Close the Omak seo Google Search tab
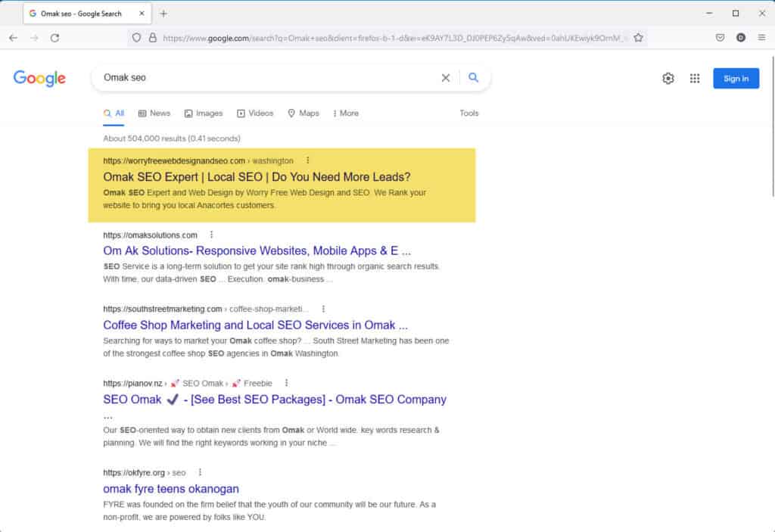 click(142, 14)
